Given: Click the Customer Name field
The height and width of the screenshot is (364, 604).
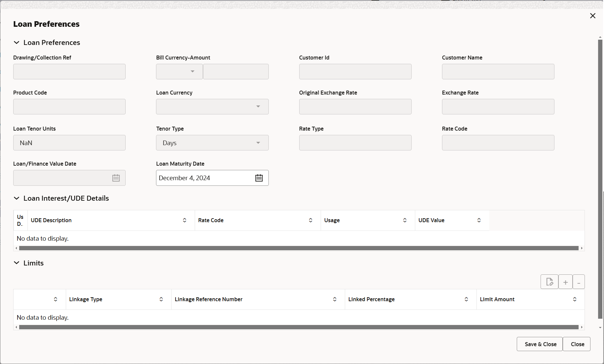Looking at the screenshot, I should [x=498, y=71].
